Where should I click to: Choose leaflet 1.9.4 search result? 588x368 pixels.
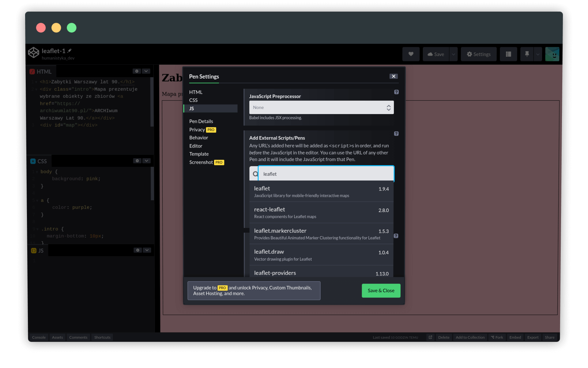point(321,191)
